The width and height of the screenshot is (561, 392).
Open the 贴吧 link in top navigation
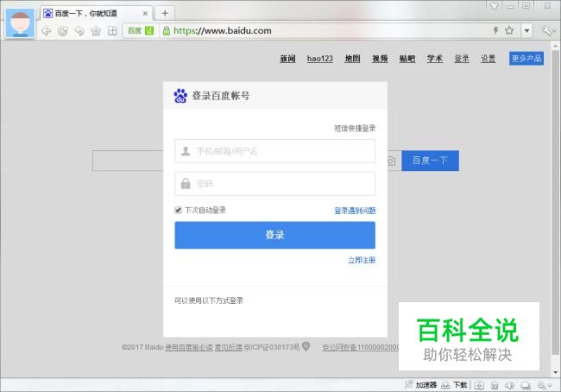[407, 59]
